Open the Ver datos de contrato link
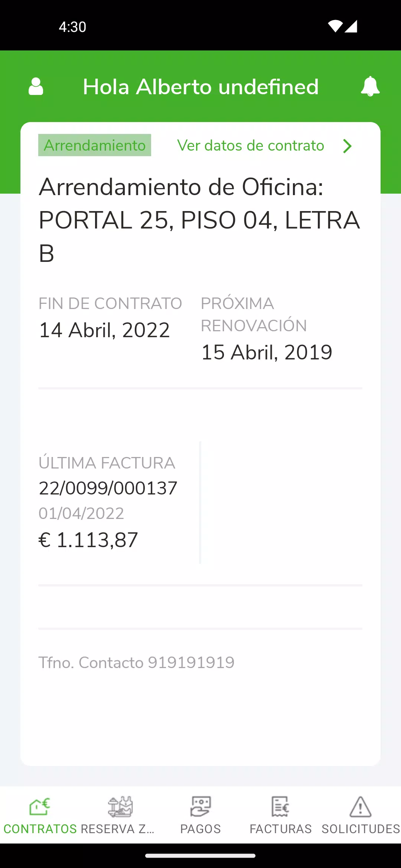This screenshot has height=868, width=401. [x=251, y=145]
